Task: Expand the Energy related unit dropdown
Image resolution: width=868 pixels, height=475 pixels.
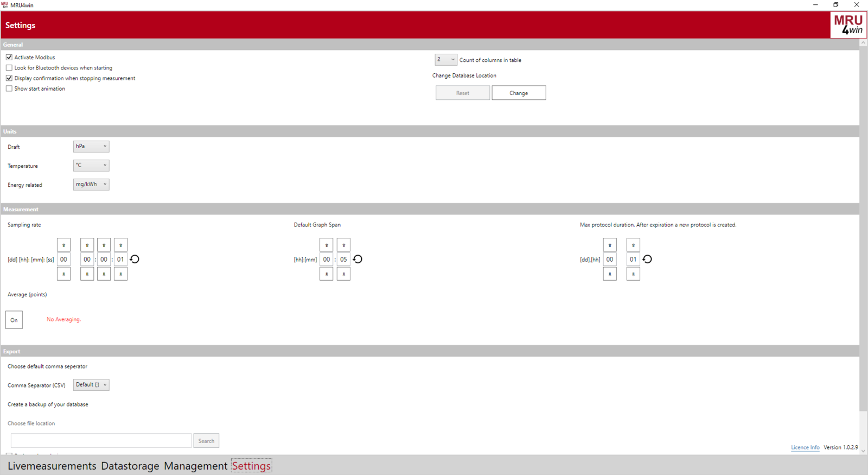Action: coord(91,185)
